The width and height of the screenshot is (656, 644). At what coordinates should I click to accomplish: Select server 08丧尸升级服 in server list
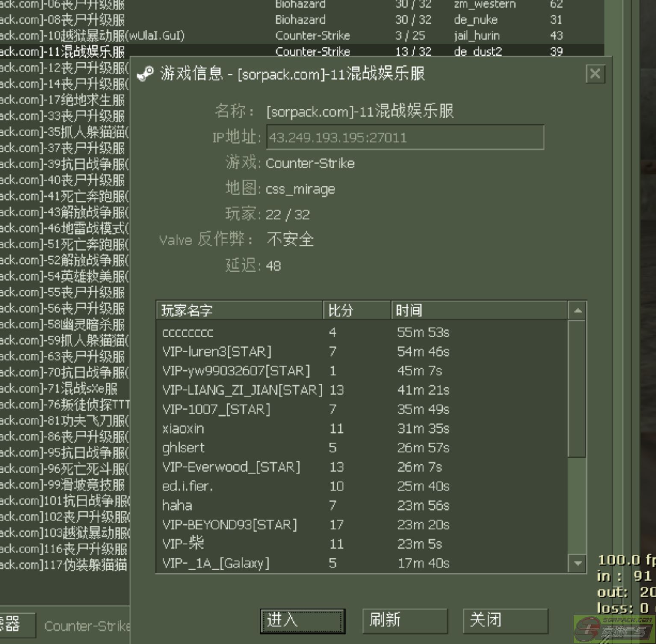301,20
